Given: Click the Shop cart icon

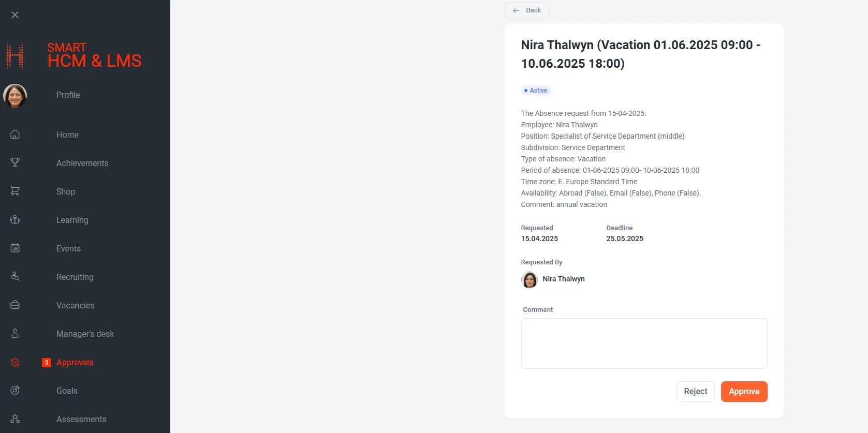Looking at the screenshot, I should pos(15,191).
